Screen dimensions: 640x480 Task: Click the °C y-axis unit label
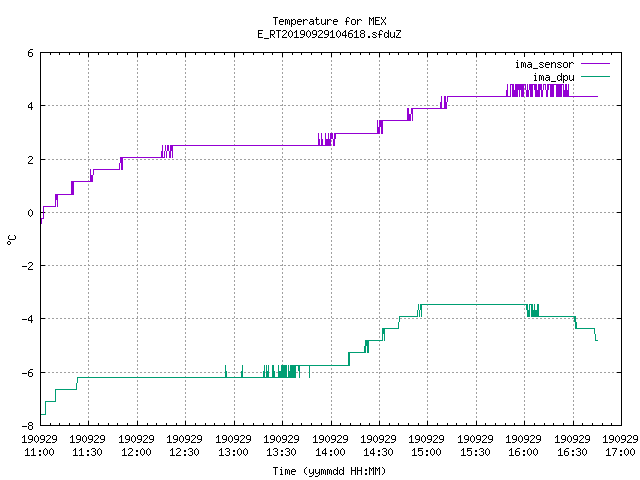click(11, 240)
